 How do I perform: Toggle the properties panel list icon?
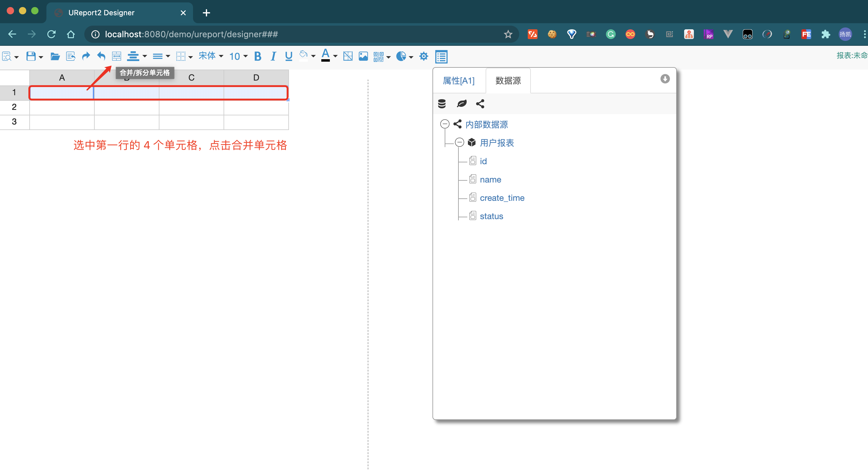coord(441,56)
